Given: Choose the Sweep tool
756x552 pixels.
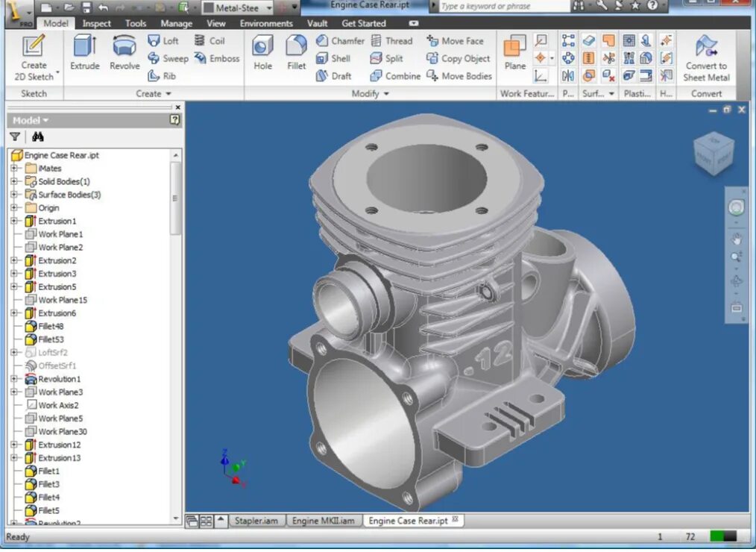Looking at the screenshot, I should (168, 58).
